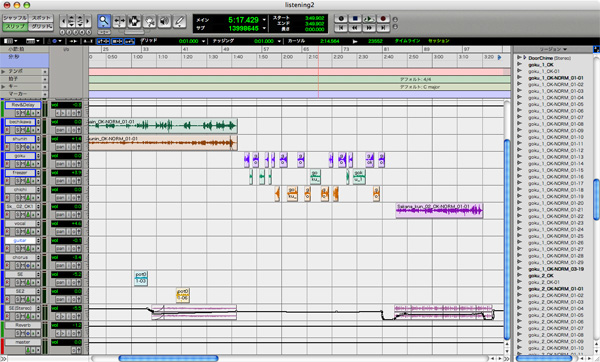Select the Rev&Delay track name
600x362 pixels.
(23, 105)
